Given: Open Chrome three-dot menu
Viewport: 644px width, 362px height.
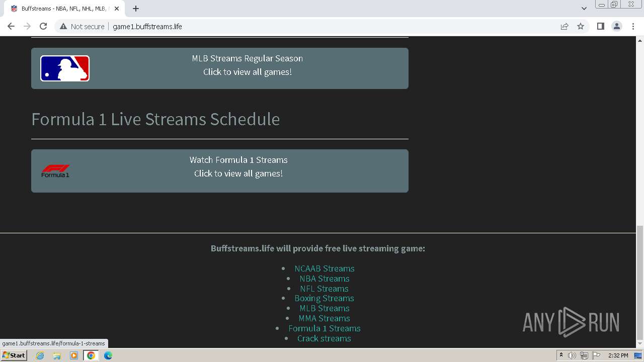Looking at the screenshot, I should [x=633, y=26].
